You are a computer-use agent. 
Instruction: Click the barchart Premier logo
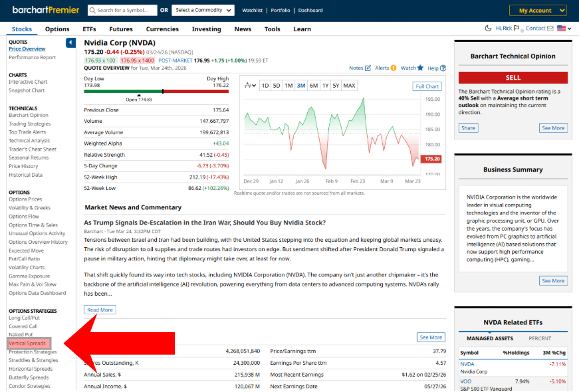tap(46, 10)
